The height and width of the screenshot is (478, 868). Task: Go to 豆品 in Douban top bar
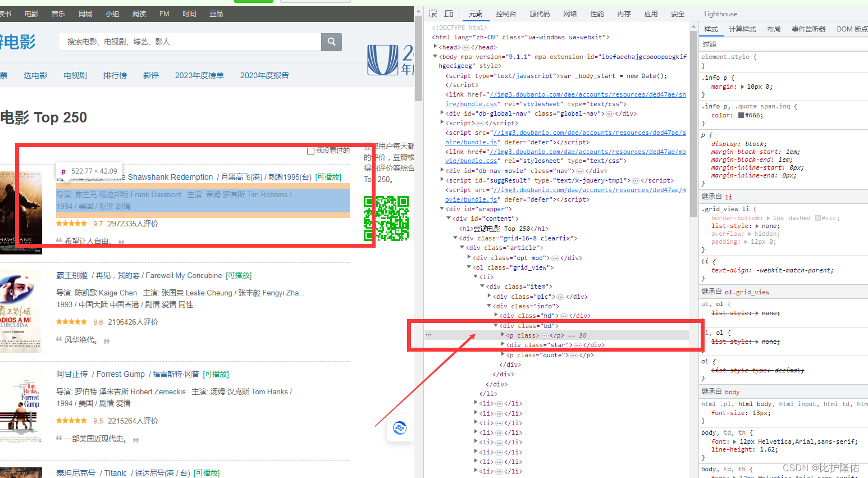pos(216,14)
